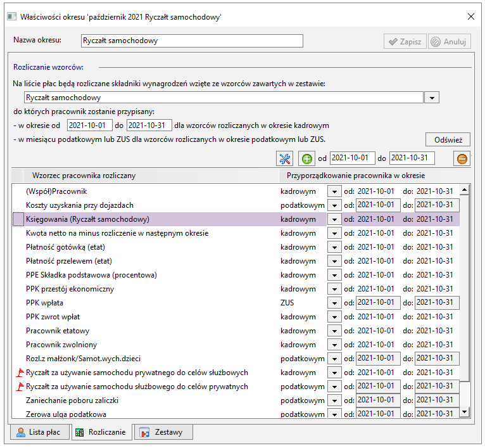485x448 pixels.
Task: Edit 'od' date for Koszty uzyskania przy dojazdach
Action: tap(378, 205)
